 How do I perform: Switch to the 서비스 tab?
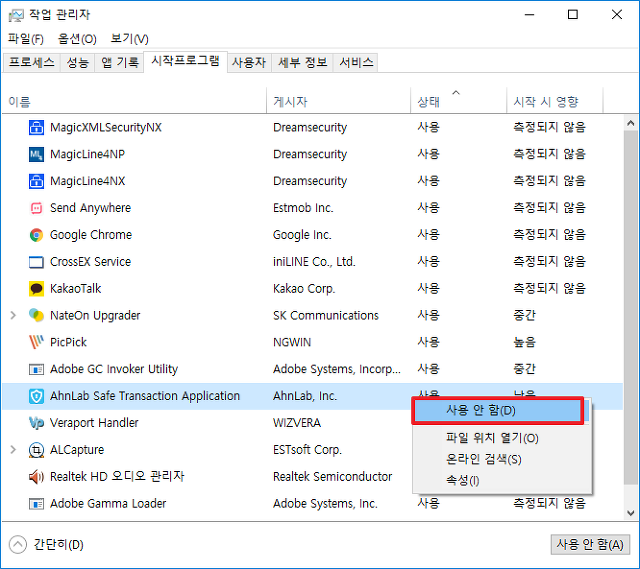356,62
